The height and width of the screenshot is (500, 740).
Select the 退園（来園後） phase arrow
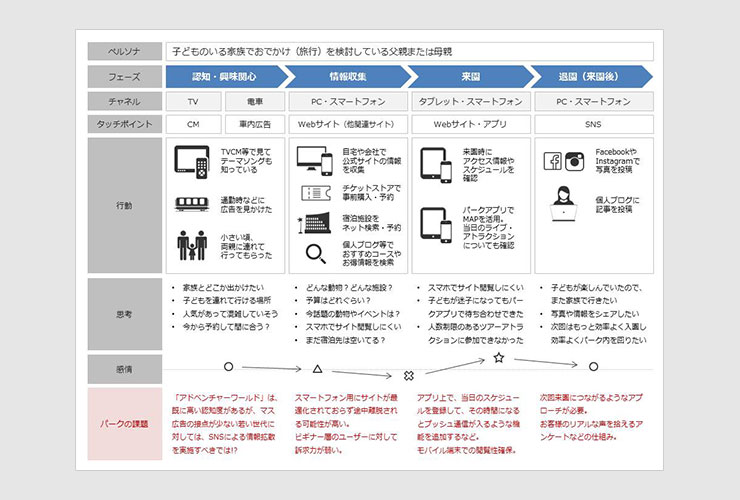(x=592, y=76)
